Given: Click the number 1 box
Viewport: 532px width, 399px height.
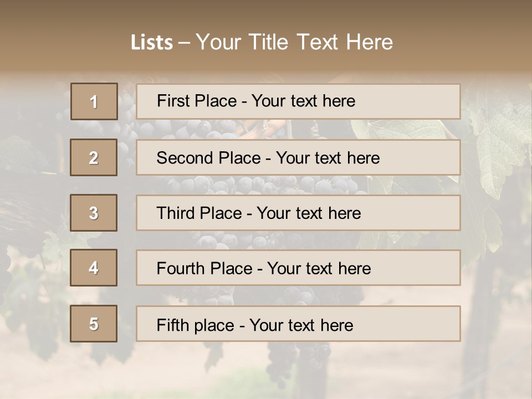Looking at the screenshot, I should [x=94, y=101].
